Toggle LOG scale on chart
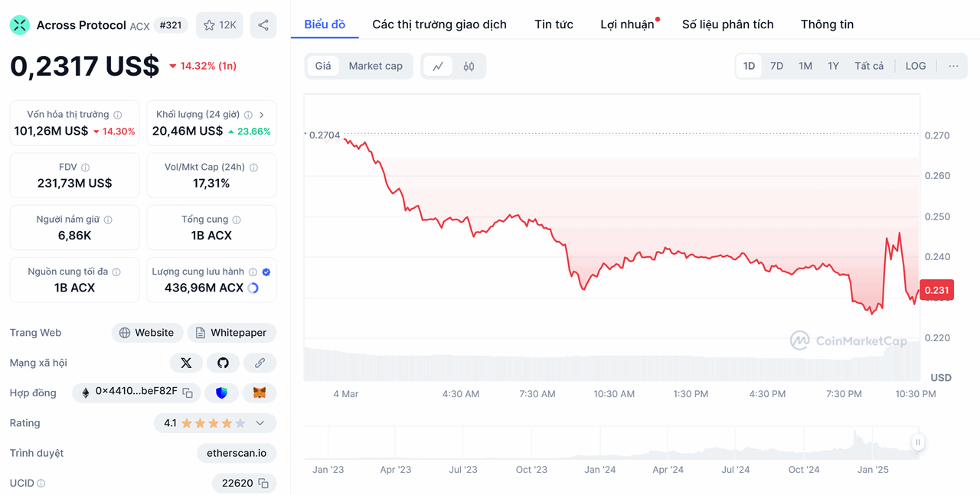 (x=916, y=66)
